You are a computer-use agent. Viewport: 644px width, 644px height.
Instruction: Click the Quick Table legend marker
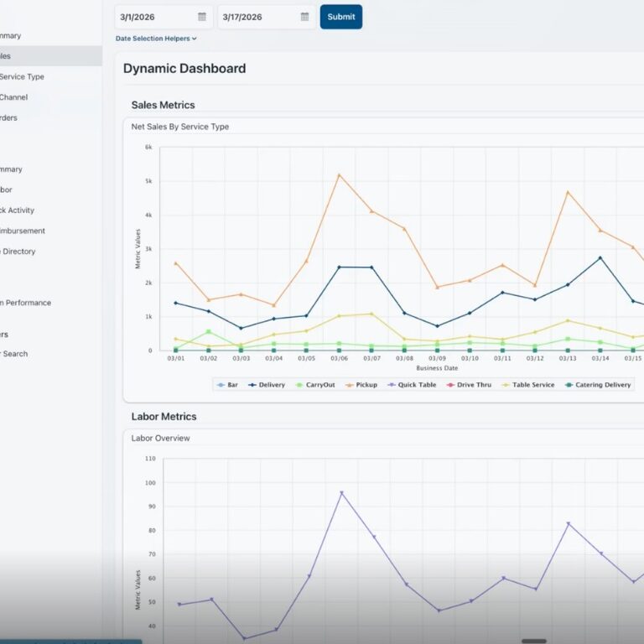(x=391, y=385)
